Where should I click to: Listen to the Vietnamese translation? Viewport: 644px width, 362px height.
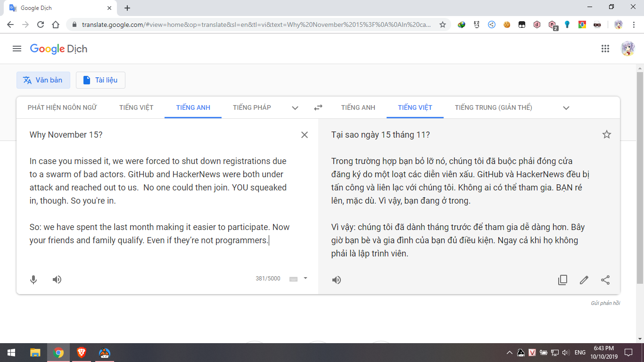pos(336,280)
